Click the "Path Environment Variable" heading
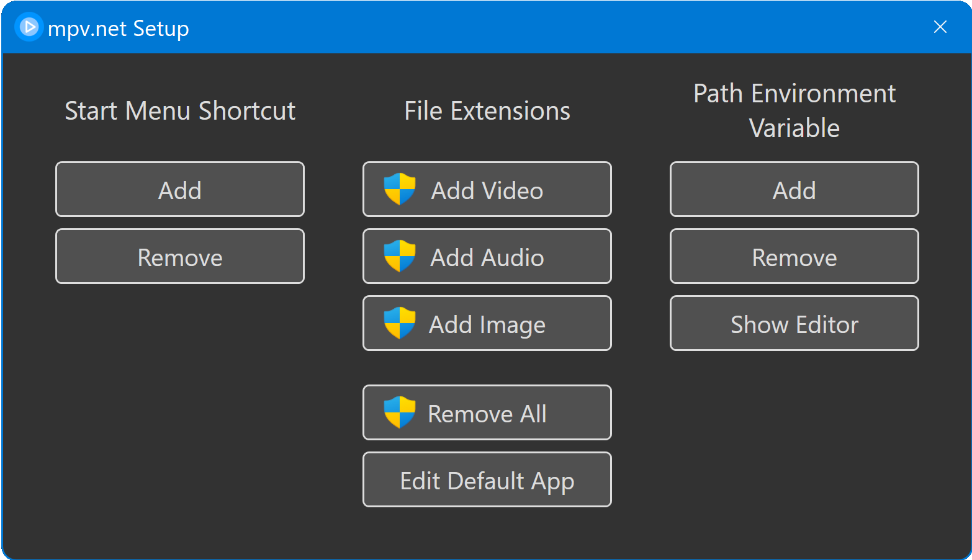Image resolution: width=972 pixels, height=560 pixels. click(x=794, y=111)
